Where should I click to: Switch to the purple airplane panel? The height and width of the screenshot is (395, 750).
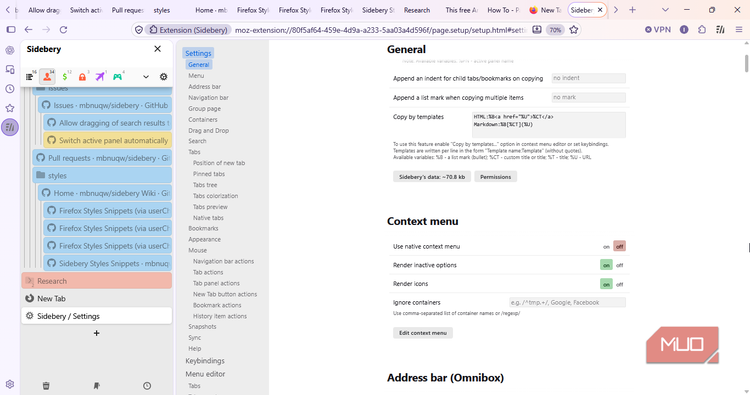100,77
